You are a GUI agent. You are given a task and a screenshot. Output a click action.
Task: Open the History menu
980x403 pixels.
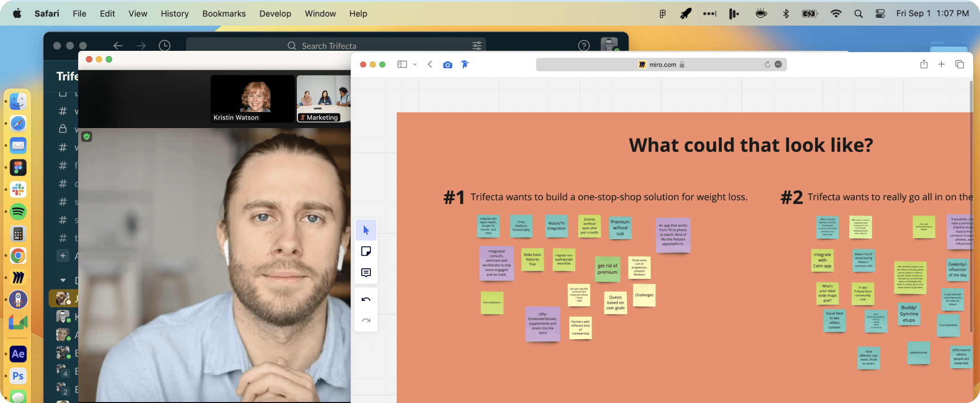tap(175, 14)
